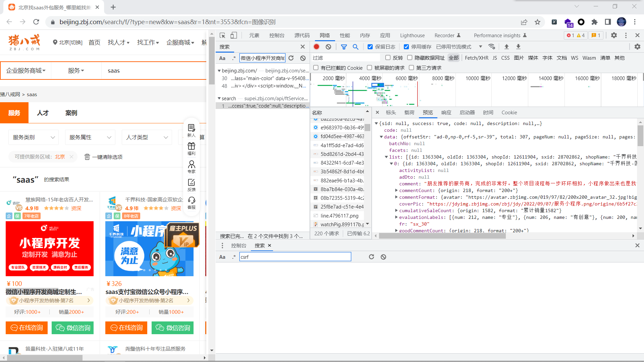Open the DevTools settings gear
Image resolution: width=644 pixels, height=362 pixels.
click(x=614, y=35)
